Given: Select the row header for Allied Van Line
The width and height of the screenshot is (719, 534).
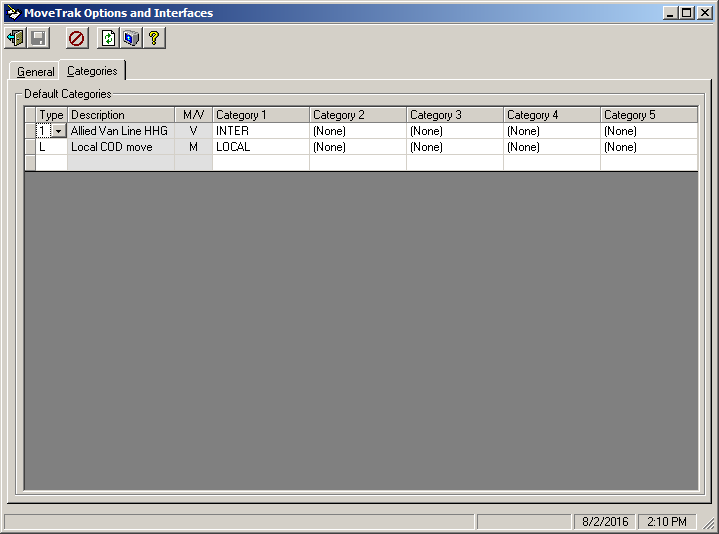Looking at the screenshot, I should [x=30, y=131].
